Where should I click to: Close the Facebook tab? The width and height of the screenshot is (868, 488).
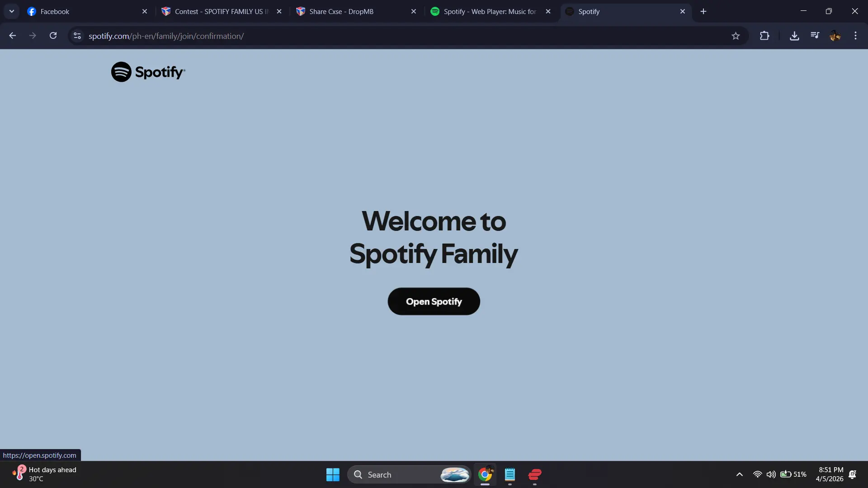click(x=145, y=11)
